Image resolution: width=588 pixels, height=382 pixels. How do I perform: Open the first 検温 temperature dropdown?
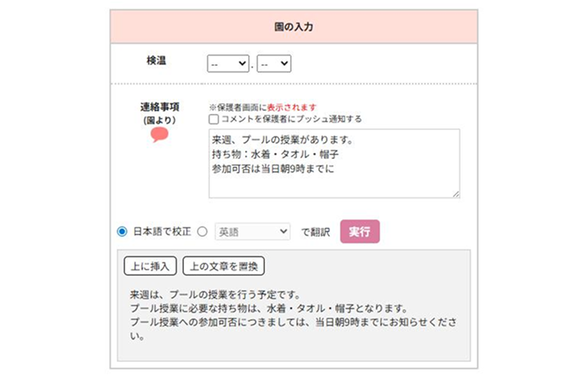228,63
